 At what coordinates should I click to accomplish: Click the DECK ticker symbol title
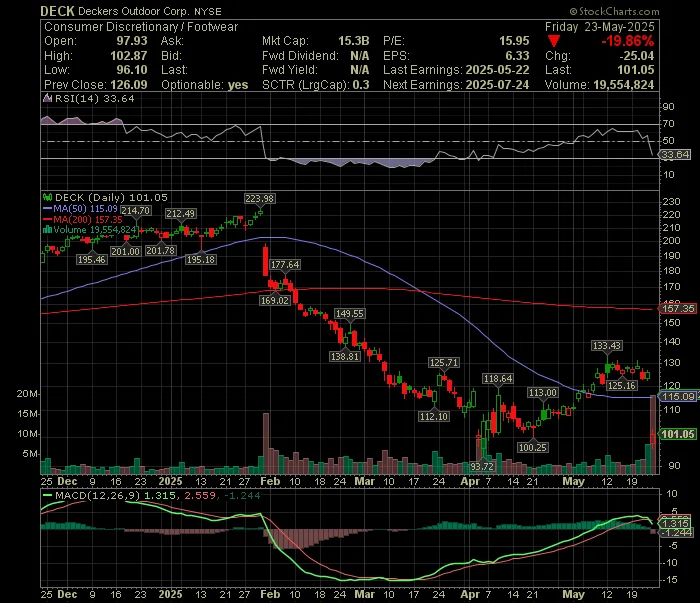(57, 11)
